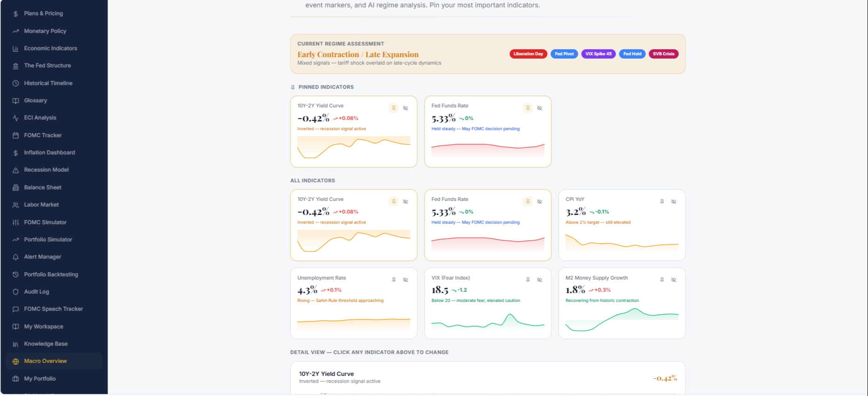Hide the Unemployment Rate card

[x=406, y=280]
